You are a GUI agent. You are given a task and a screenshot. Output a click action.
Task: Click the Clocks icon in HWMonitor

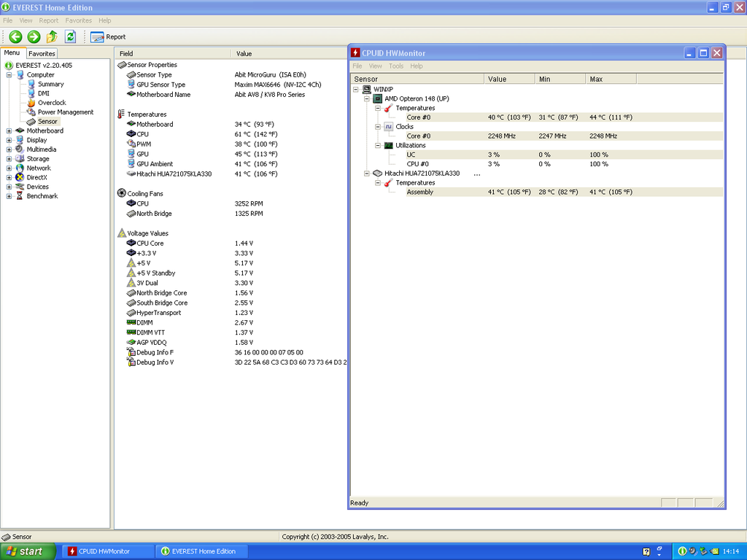point(389,127)
